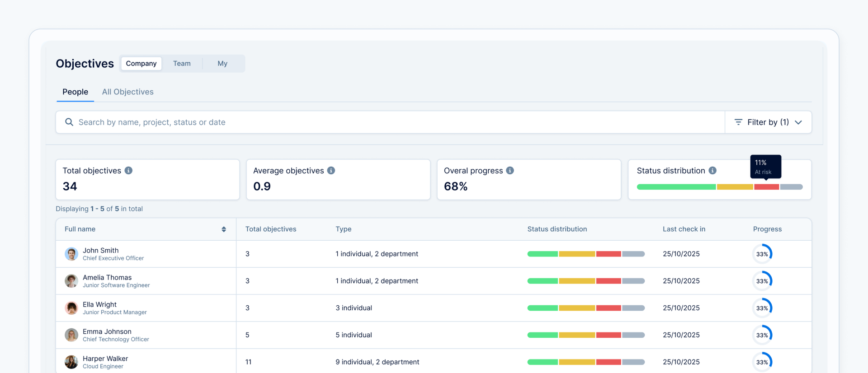Click the magnifier icon in search bar
The width and height of the screenshot is (868, 373).
(69, 122)
